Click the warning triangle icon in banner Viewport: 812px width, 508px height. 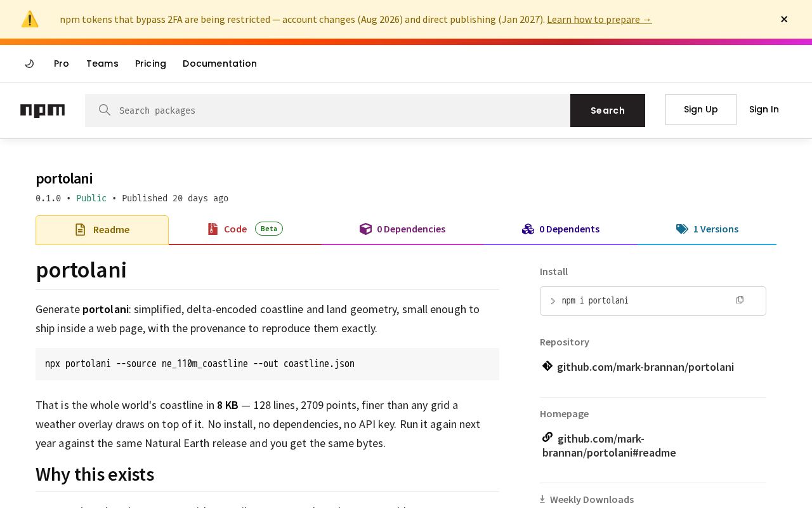tap(30, 19)
